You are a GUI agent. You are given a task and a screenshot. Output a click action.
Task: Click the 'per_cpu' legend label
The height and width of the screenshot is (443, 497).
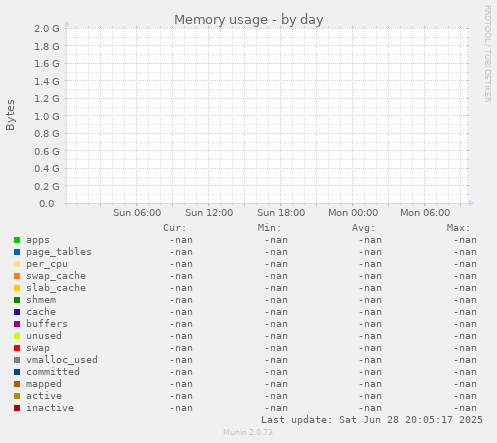pos(47,264)
